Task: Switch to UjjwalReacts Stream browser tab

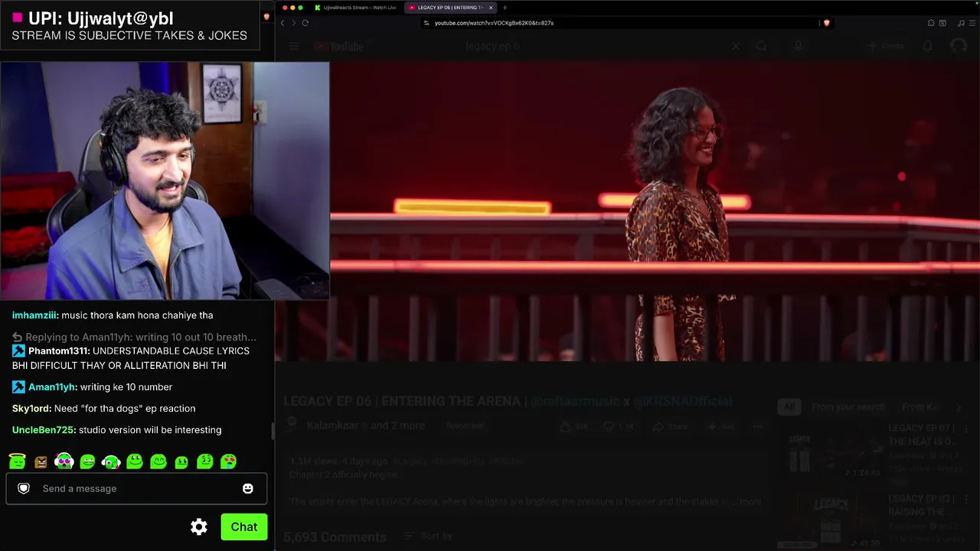Action: pyautogui.click(x=355, y=8)
